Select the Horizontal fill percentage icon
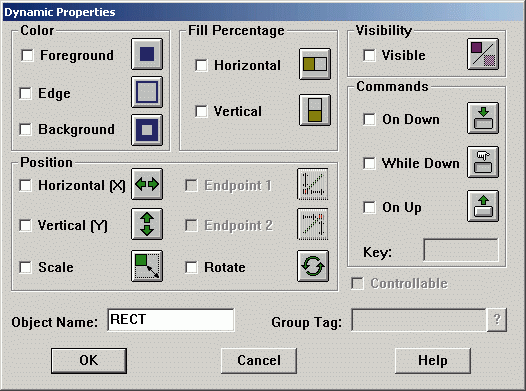 coord(315,64)
